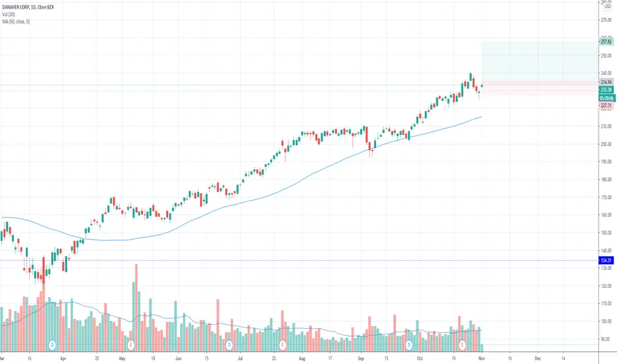This screenshot has width=617, height=364.
Task: Select the Vol (20) indicator label
Action: click(x=9, y=14)
